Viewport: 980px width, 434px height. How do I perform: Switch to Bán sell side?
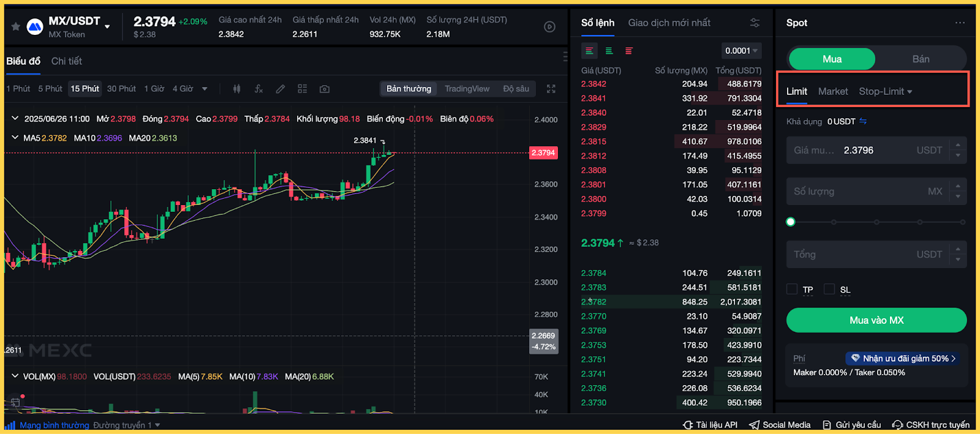921,59
